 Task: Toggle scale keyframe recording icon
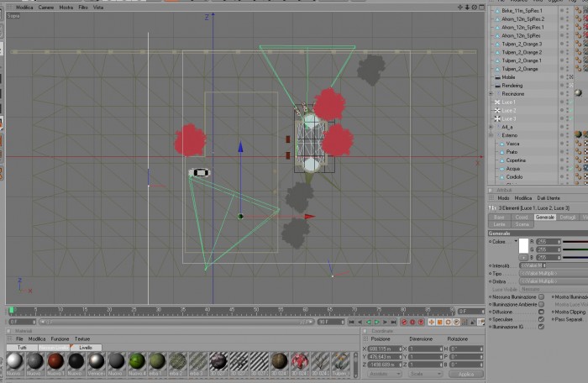[440, 322]
